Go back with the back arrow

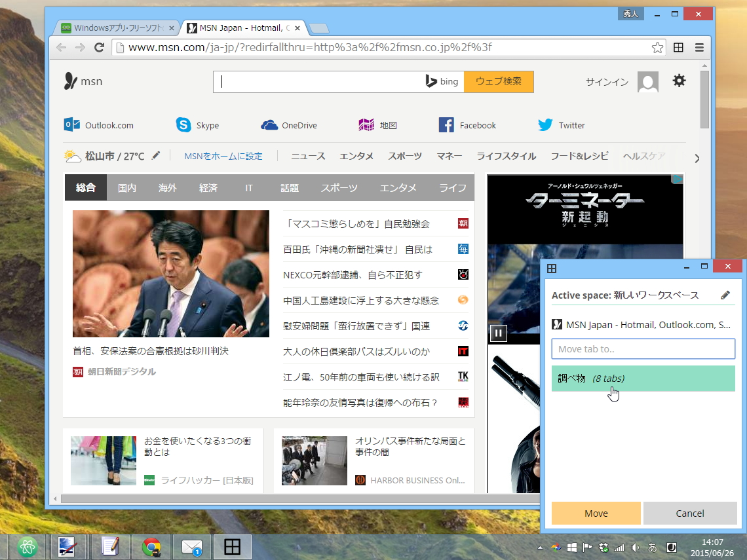[61, 47]
